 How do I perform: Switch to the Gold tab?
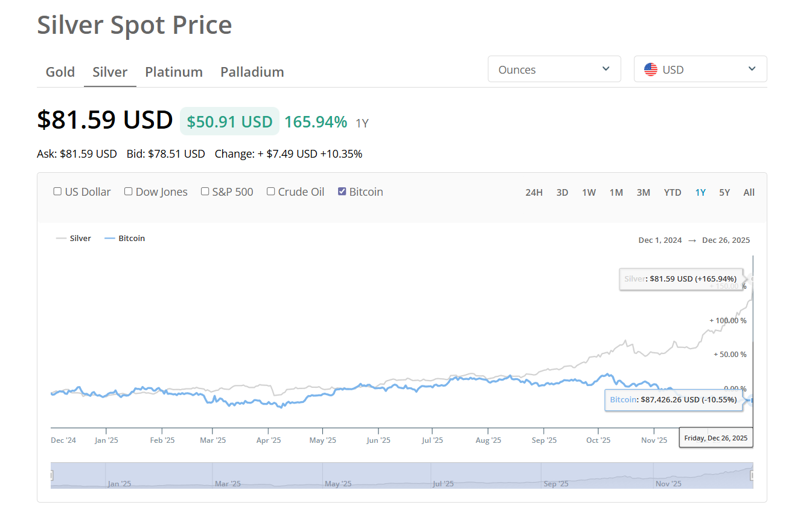tap(60, 72)
